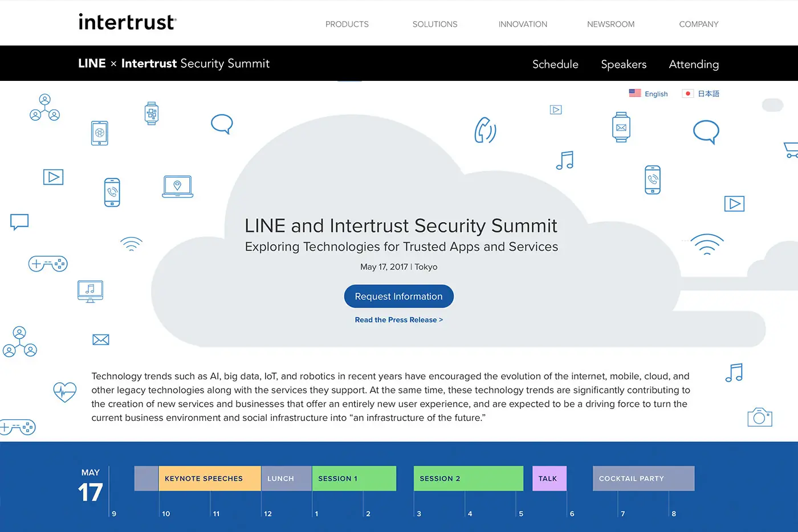Select the Session 1 schedule block

(x=354, y=478)
